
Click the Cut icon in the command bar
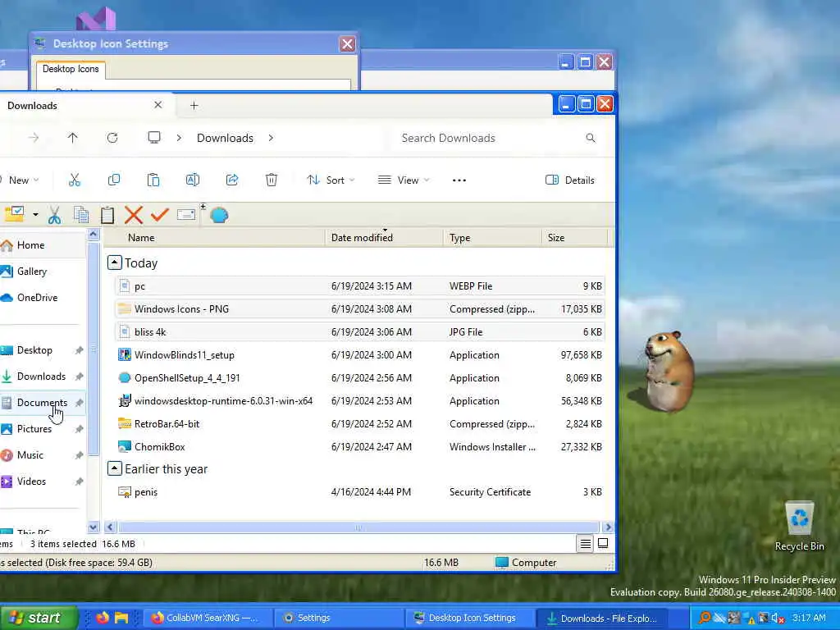click(75, 180)
